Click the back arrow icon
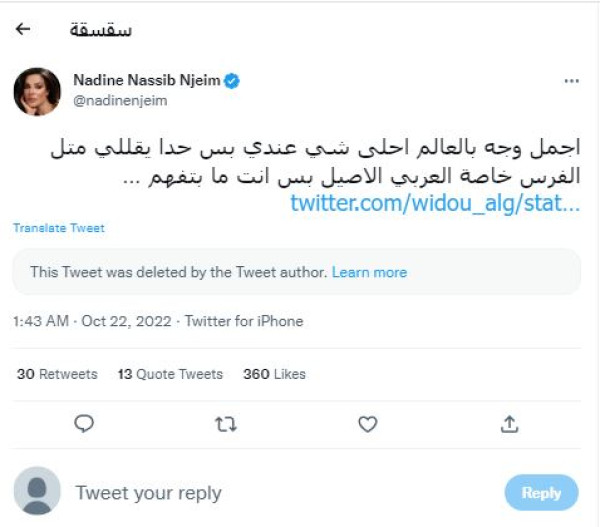This screenshot has height=527, width=600. (x=24, y=29)
